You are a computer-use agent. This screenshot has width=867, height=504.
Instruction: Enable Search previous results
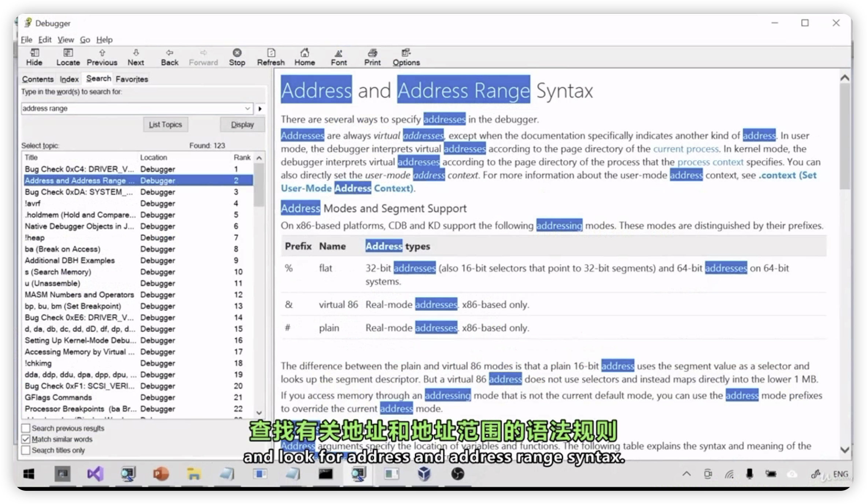(26, 428)
